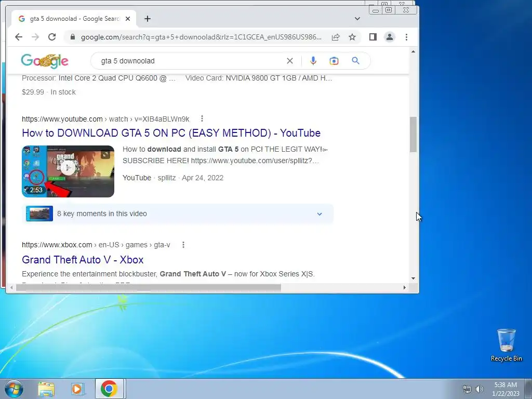Viewport: 532px width, 399px height.
Task: Click the vertical scrollbar thumb
Action: 413,135
